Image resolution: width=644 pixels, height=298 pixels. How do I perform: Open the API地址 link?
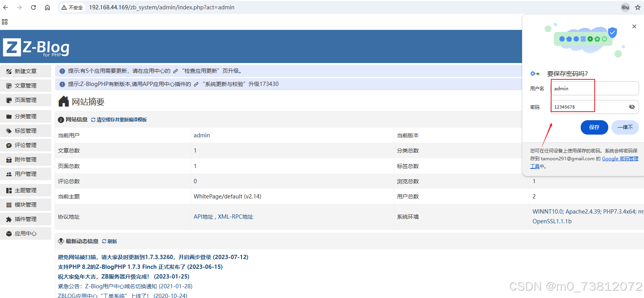tap(204, 217)
